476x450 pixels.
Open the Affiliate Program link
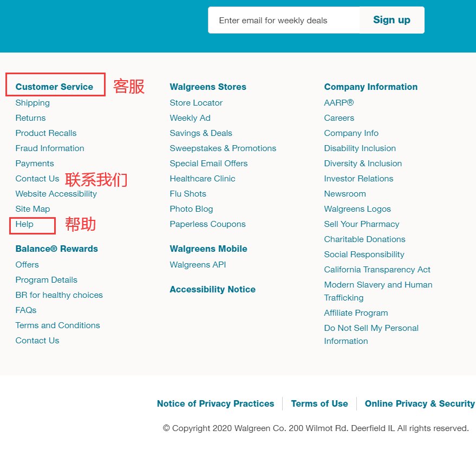[x=356, y=313]
